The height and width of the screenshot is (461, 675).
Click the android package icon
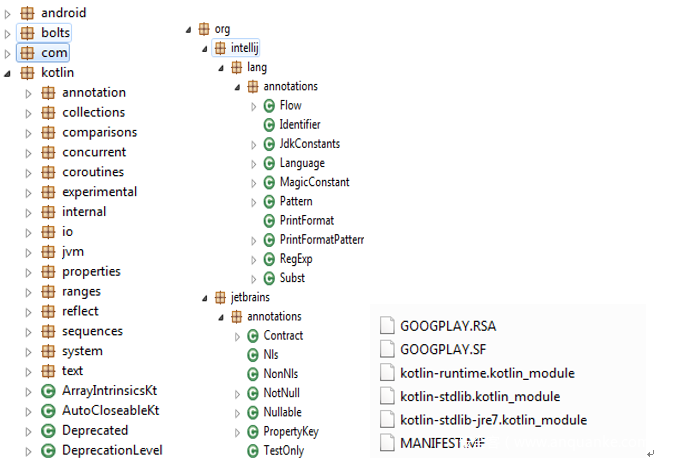pos(27,13)
